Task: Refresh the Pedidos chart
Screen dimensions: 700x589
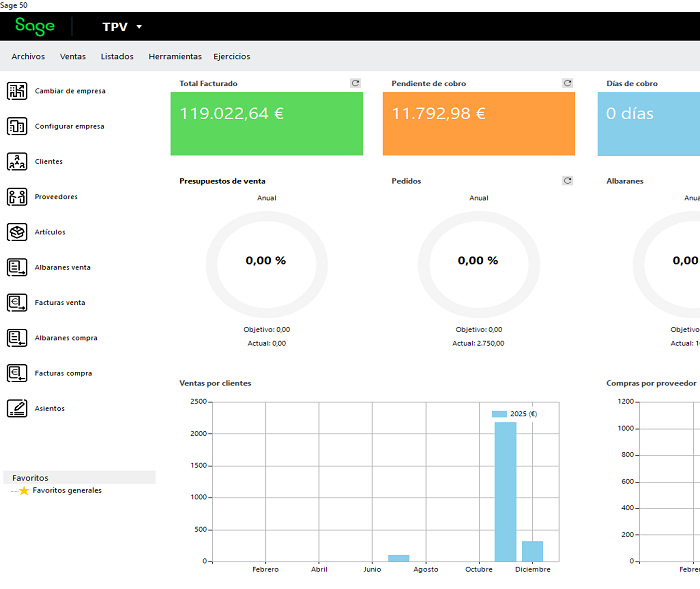Action: pyautogui.click(x=567, y=181)
